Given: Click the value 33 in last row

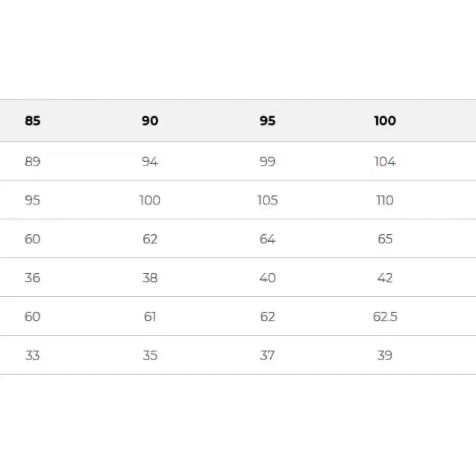Looking at the screenshot, I should pos(33,355).
